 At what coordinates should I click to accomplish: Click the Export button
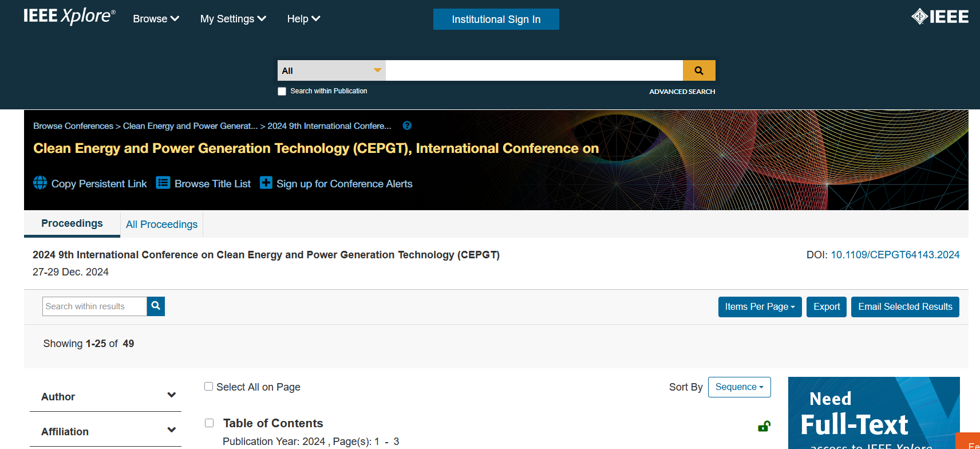(827, 306)
